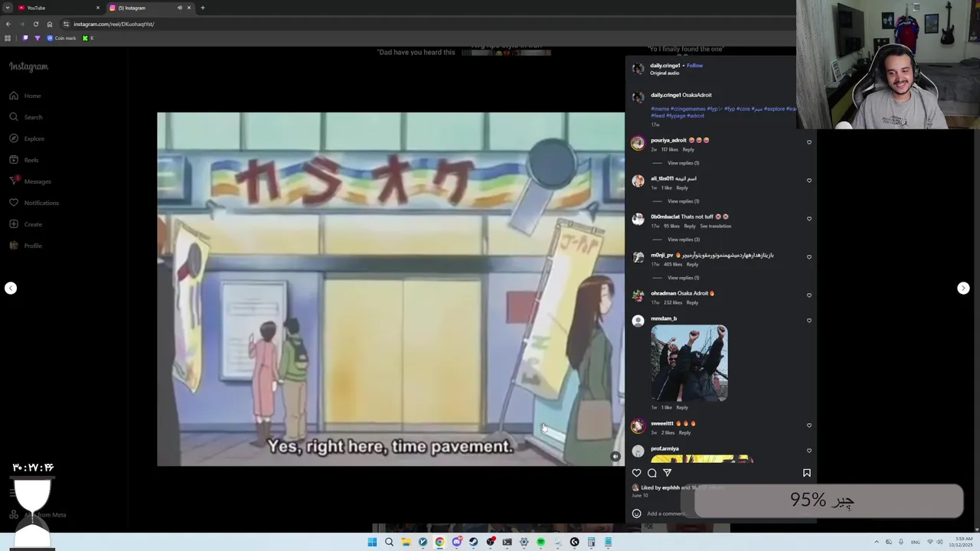Open Spotify from taskbar
The width and height of the screenshot is (980, 551).
click(541, 542)
